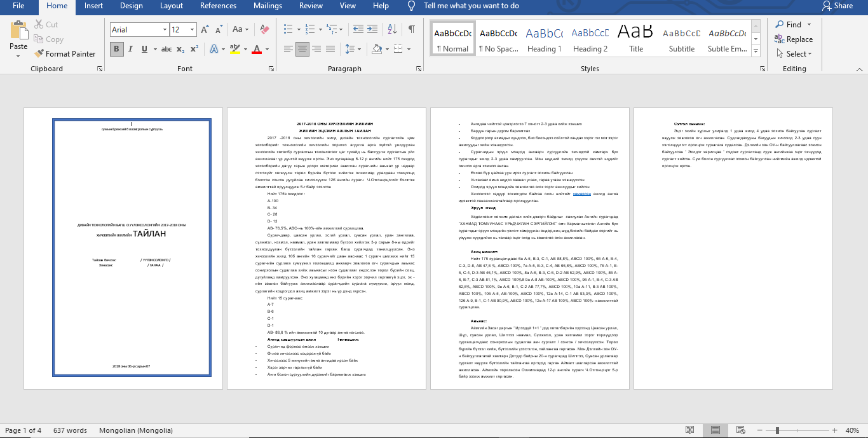The image size is (868, 438).
Task: Apply strikethrough to text
Action: pos(166,49)
